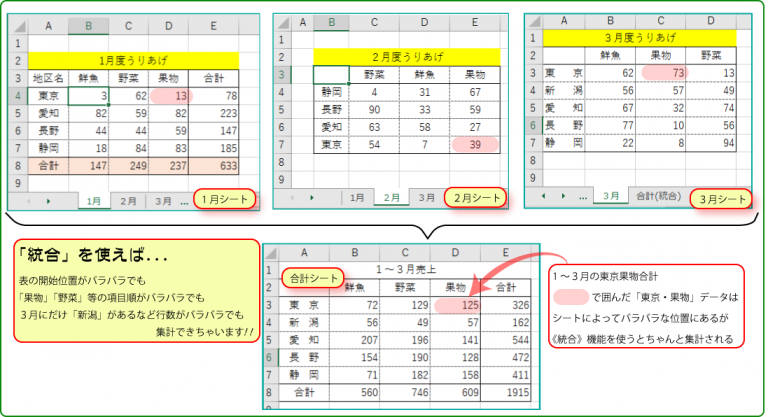Open the 合計(統合) tab in the 3月 sheet window
The width and height of the screenshot is (768, 417).
[658, 196]
